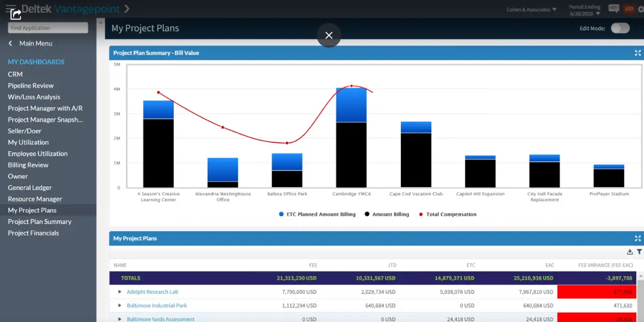Select Billing Review in the sidebar
This screenshot has width=644, height=322.
tap(28, 165)
